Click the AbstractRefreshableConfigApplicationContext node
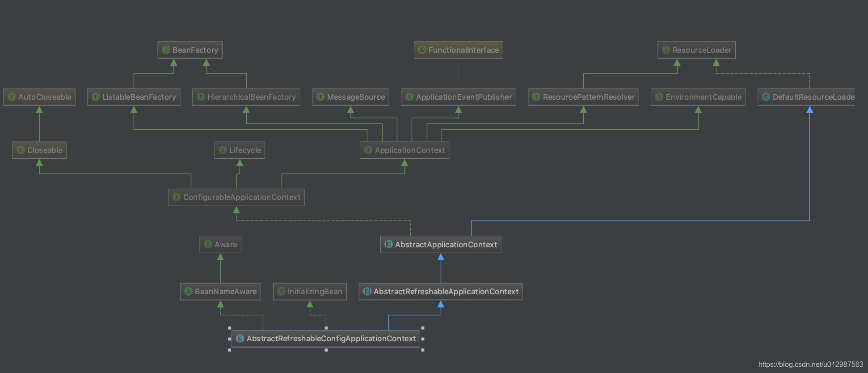Viewport: 868px width, 373px height. pyautogui.click(x=326, y=339)
